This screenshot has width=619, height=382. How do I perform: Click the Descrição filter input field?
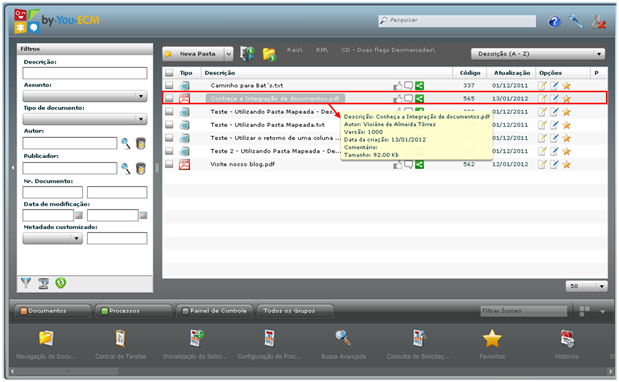(85, 73)
